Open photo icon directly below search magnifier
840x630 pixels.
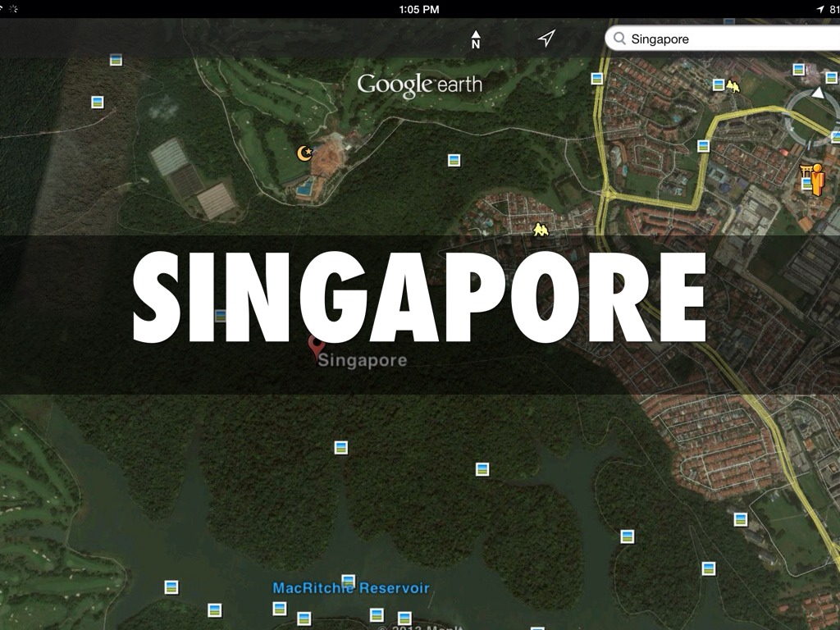coord(597,79)
